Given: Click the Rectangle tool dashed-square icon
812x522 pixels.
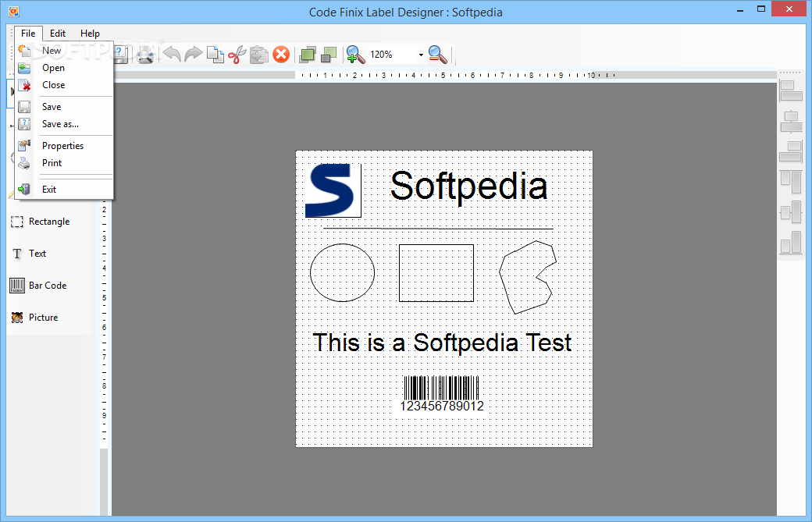Looking at the screenshot, I should pos(17,222).
